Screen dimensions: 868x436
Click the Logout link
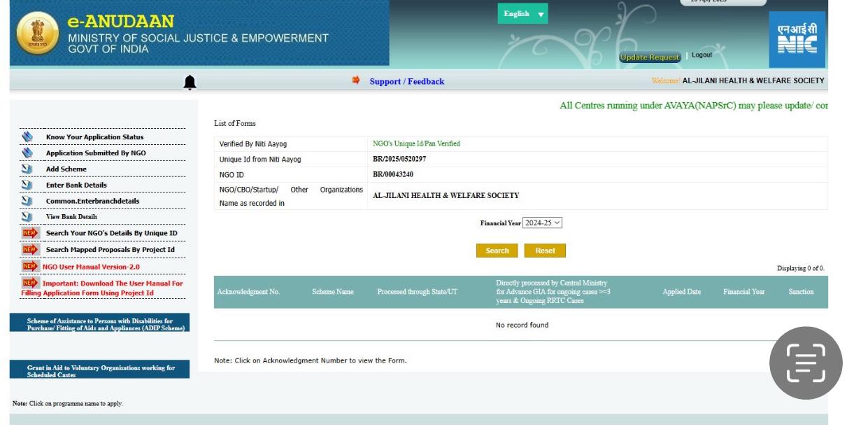coord(702,55)
